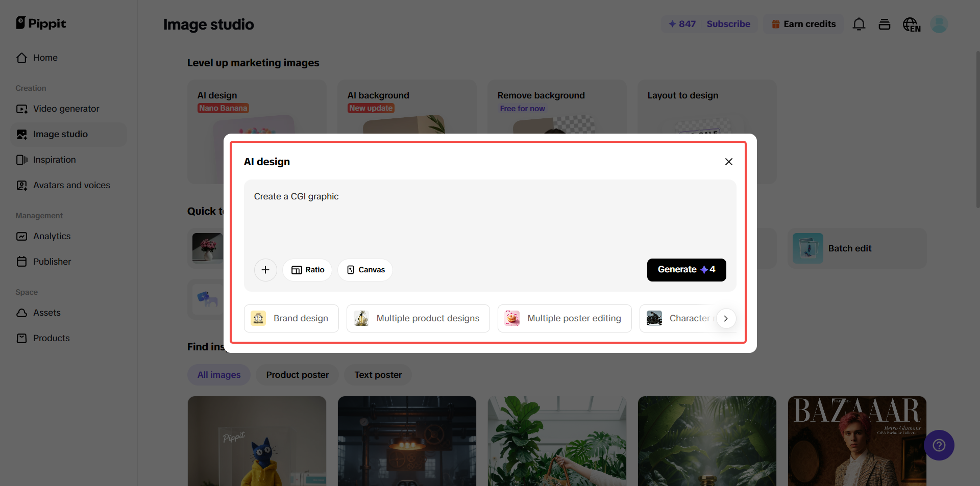Open the Publisher tool
The height and width of the screenshot is (486, 980).
(52, 261)
